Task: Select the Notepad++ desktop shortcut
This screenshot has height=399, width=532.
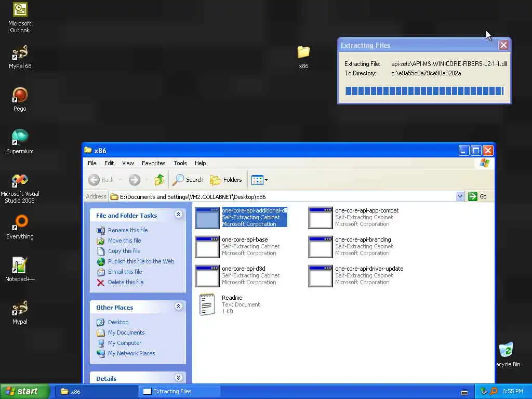Action: (20, 270)
